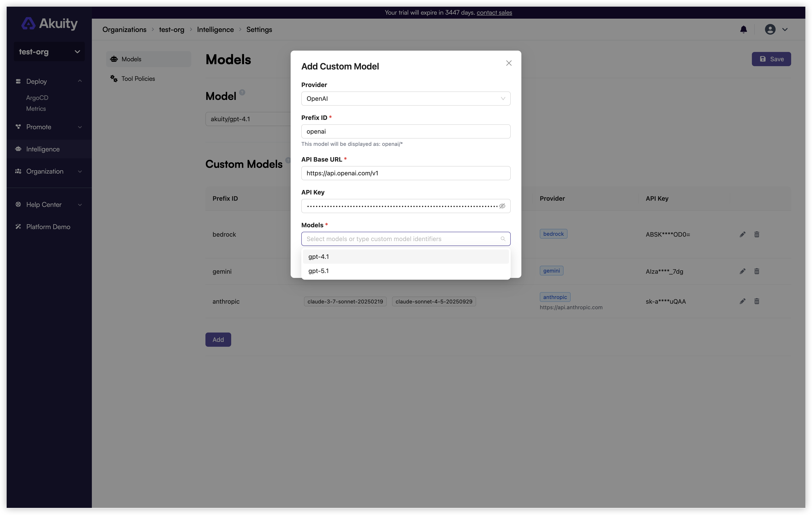Click the Help Center lifebuoy icon
The height and width of the screenshot is (515, 812).
(18, 204)
